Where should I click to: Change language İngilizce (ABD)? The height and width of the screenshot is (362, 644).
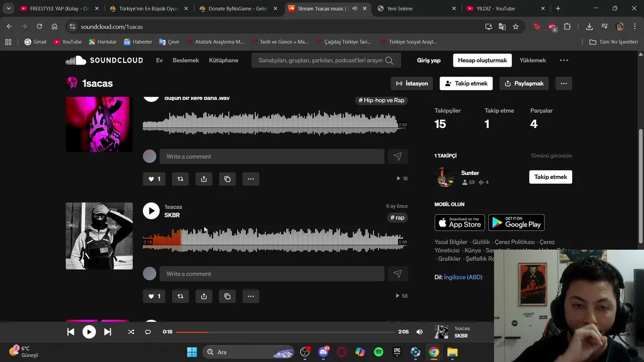click(463, 277)
